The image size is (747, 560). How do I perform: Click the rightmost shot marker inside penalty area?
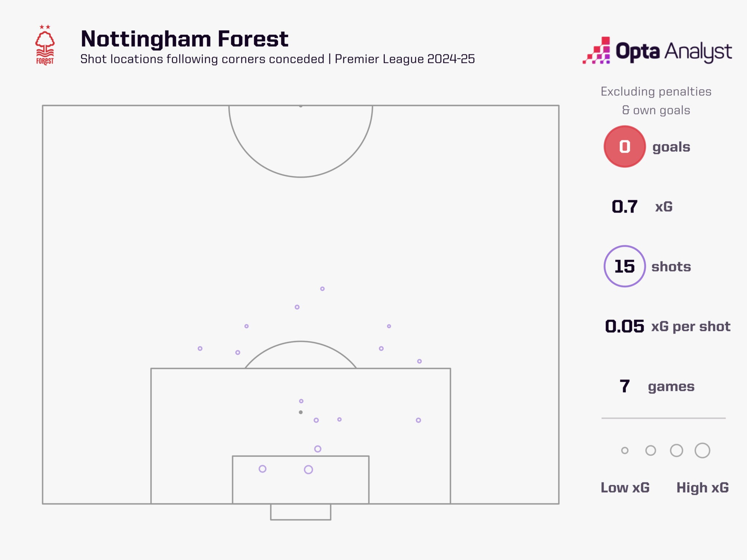click(418, 420)
